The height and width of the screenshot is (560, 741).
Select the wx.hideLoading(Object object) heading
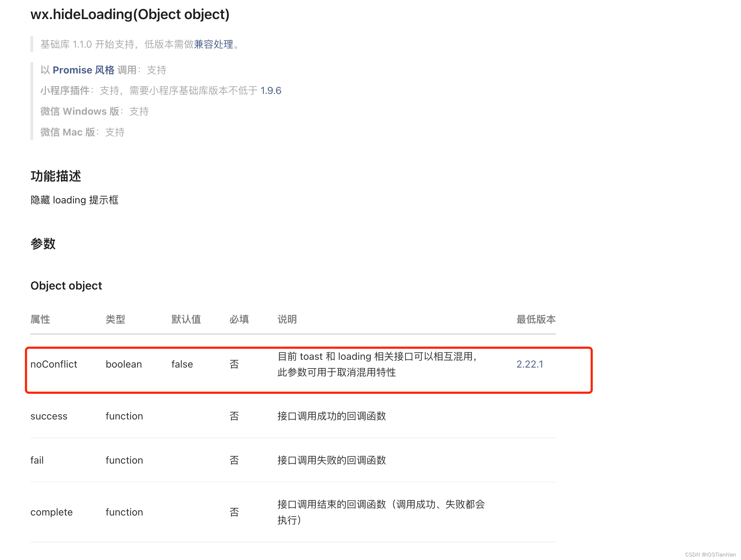point(130,14)
